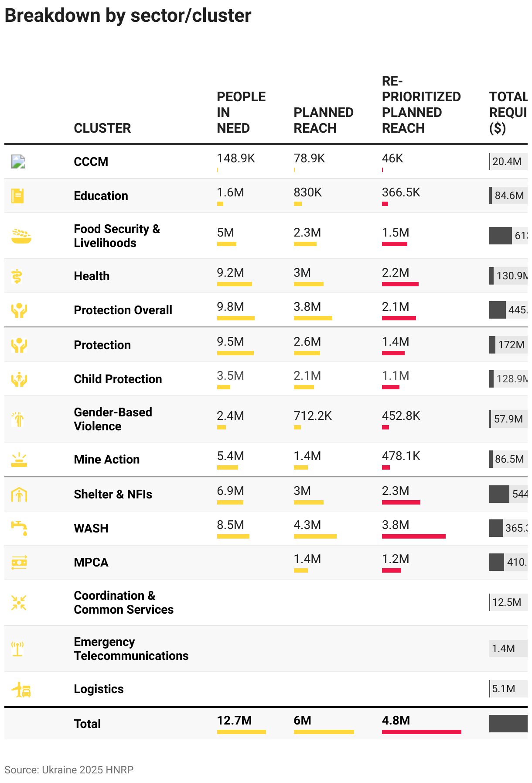Click the Mine Action icon
Viewport: 532px width, 783px height.
[x=19, y=460]
